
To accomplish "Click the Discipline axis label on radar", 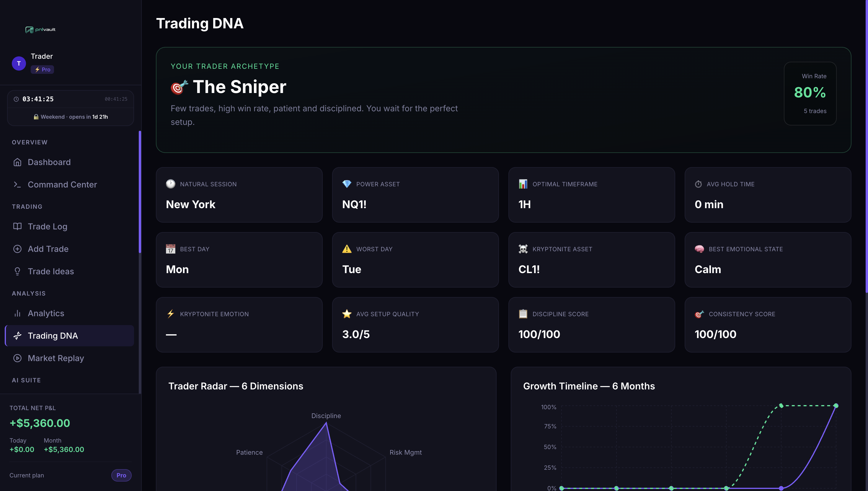I will (x=326, y=416).
